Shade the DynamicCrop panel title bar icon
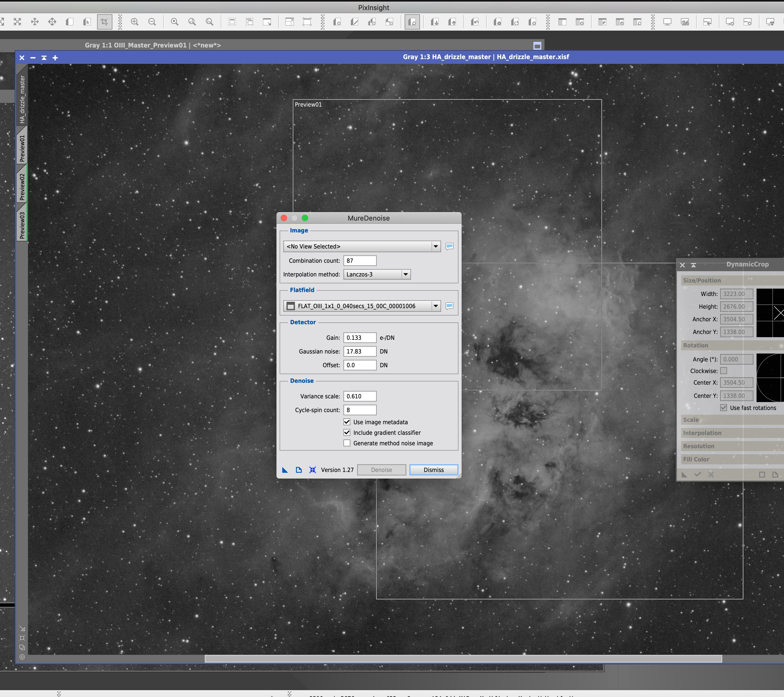784x697 pixels. point(694,265)
